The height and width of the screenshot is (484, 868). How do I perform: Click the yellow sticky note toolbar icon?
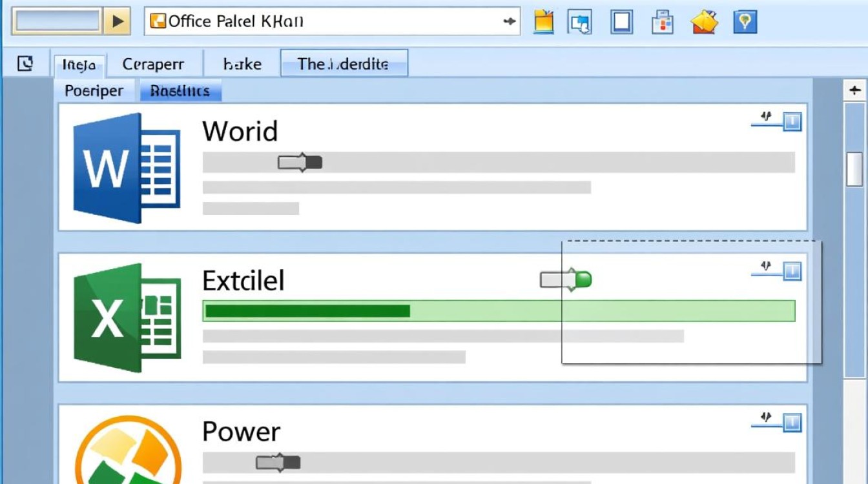tap(544, 22)
